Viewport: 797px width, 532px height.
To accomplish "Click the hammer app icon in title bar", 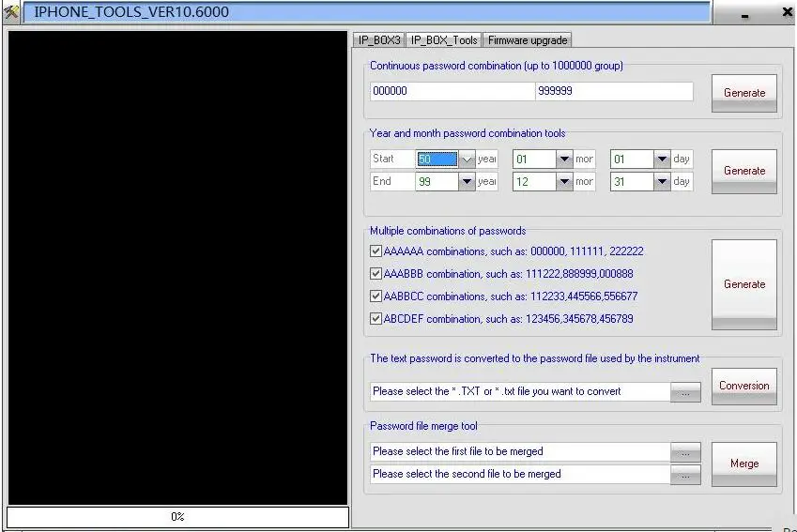I will click(x=10, y=11).
